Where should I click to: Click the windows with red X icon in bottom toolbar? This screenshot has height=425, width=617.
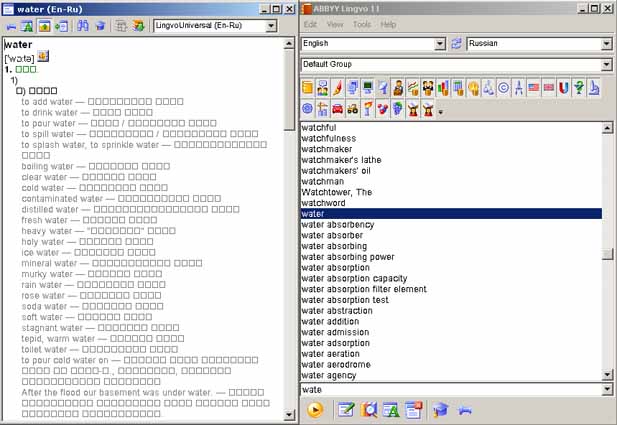413,410
